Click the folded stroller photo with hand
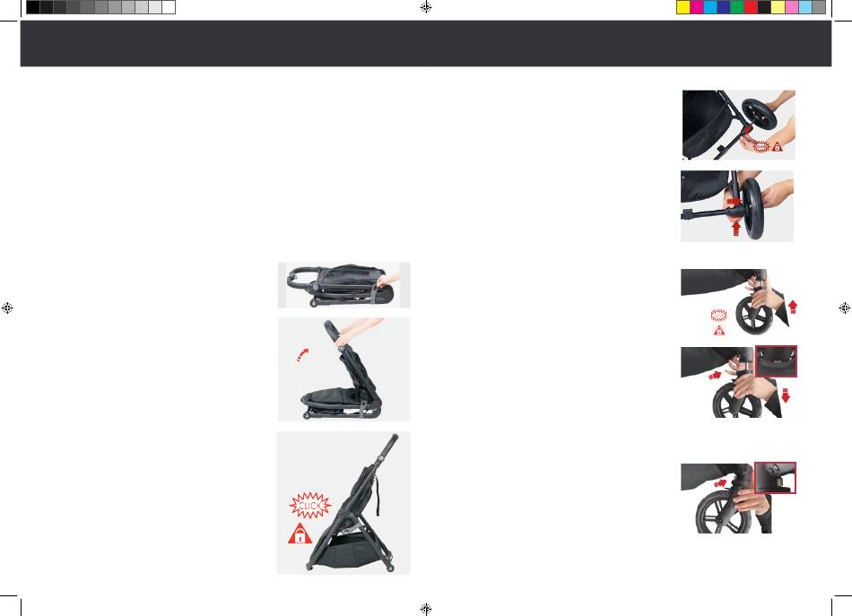Viewport: 852px width, 616px height. click(x=344, y=285)
